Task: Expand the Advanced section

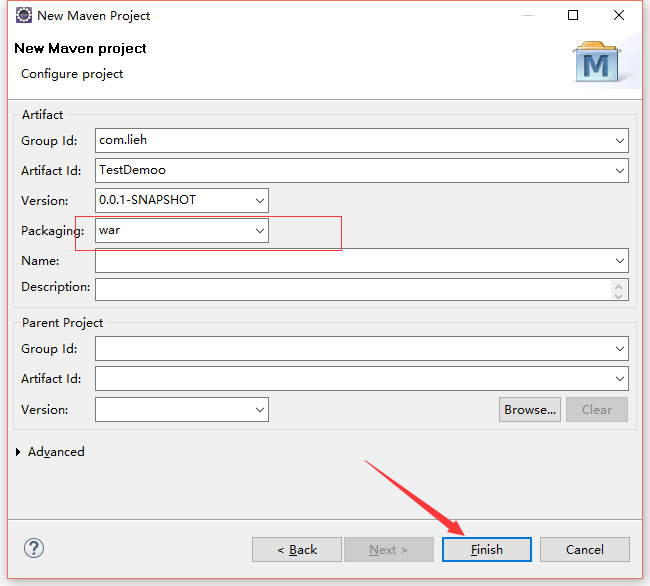Action: pos(18,452)
